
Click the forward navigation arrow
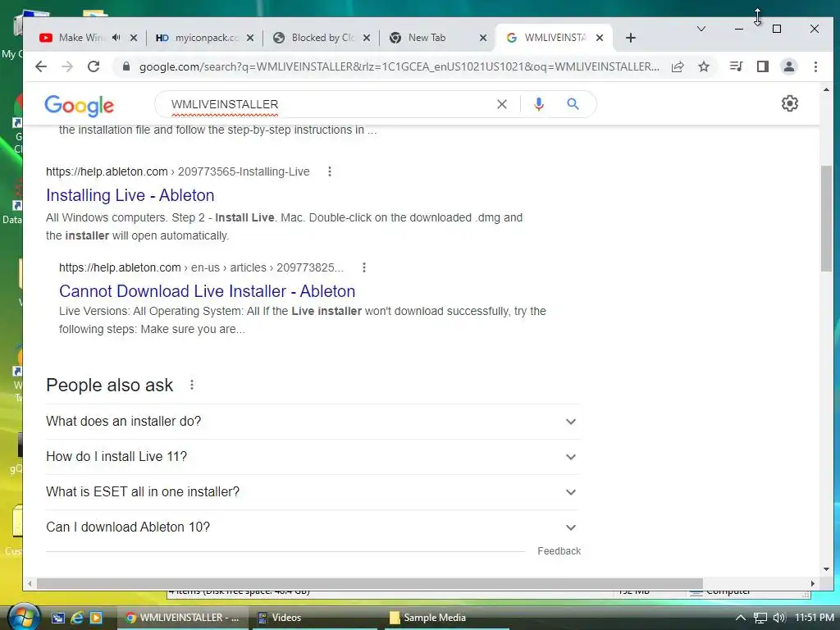67,66
